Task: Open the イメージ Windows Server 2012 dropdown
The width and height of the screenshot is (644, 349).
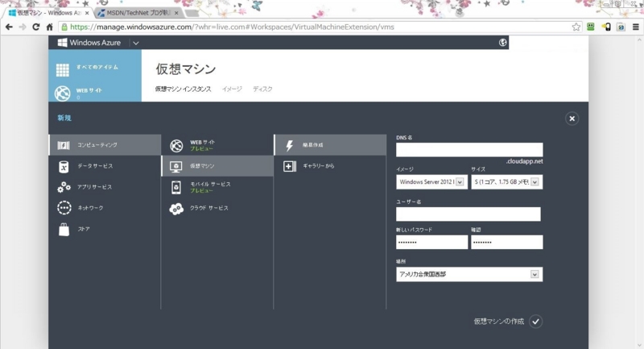Action: pos(431,181)
